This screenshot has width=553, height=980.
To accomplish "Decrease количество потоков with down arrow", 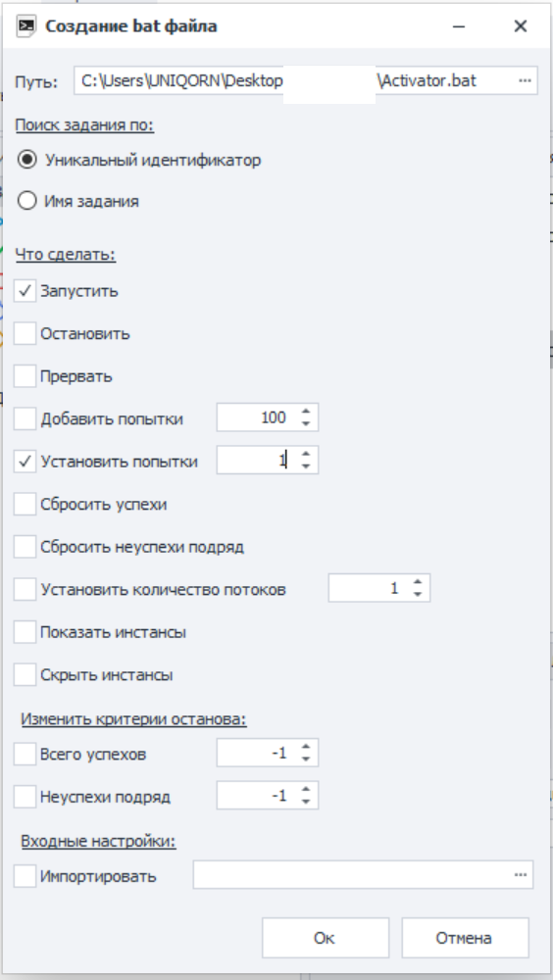I will click(x=418, y=595).
